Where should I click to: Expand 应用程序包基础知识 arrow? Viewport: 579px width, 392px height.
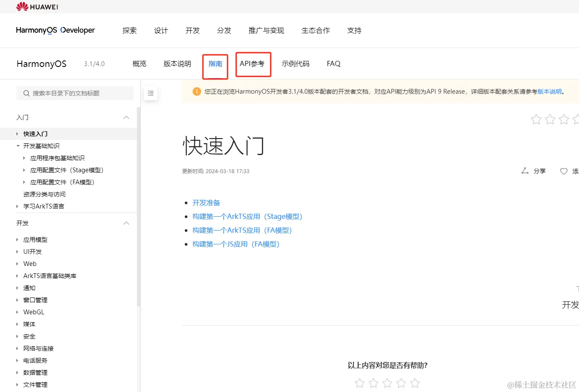point(24,158)
